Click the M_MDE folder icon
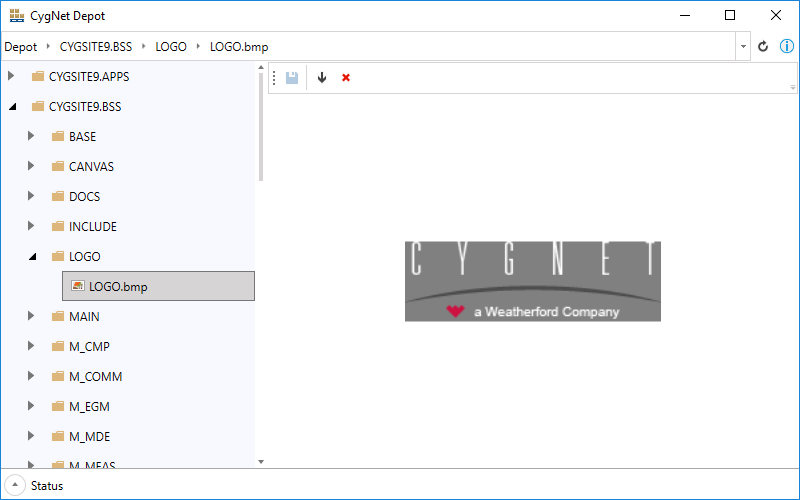Image resolution: width=800 pixels, height=500 pixels. [x=58, y=437]
